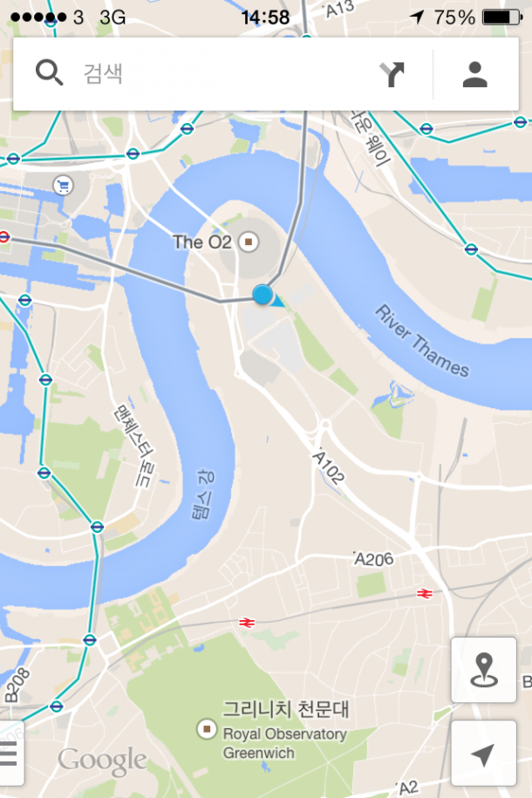Tap the battery status indicator
The image size is (532, 798).
pyautogui.click(x=502, y=17)
